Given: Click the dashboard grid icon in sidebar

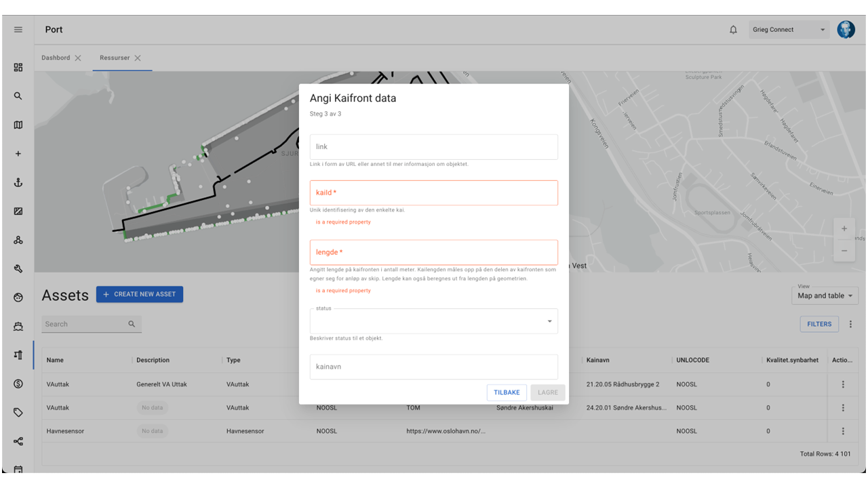Looking at the screenshot, I should coord(18,67).
